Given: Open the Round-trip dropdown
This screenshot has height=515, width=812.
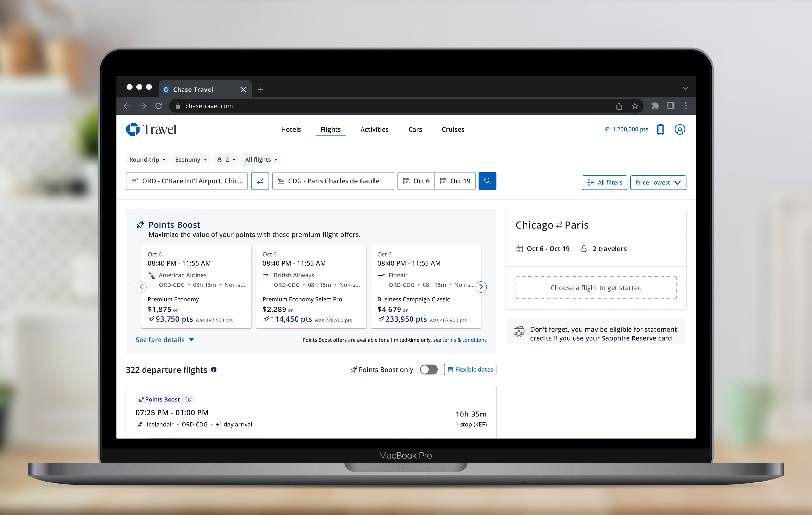Looking at the screenshot, I should coord(147,160).
